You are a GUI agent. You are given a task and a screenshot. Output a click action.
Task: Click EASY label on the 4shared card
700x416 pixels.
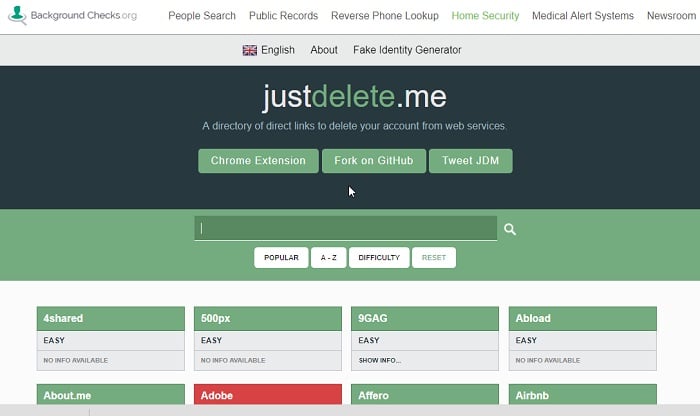pos(54,341)
